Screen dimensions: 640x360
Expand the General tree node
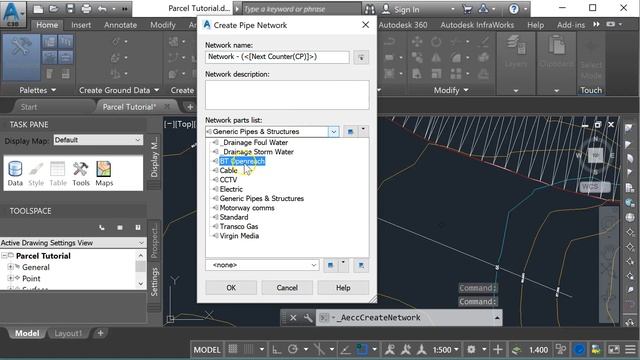coord(11,267)
